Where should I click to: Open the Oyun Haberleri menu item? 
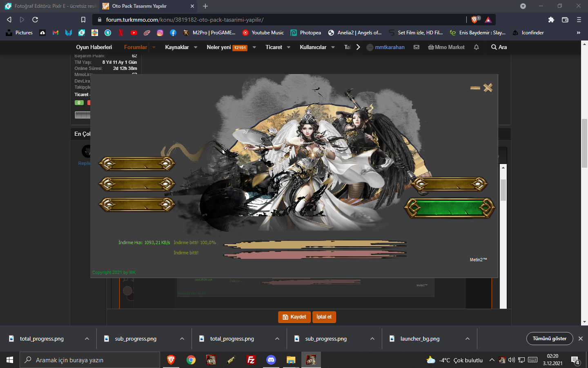(x=94, y=47)
